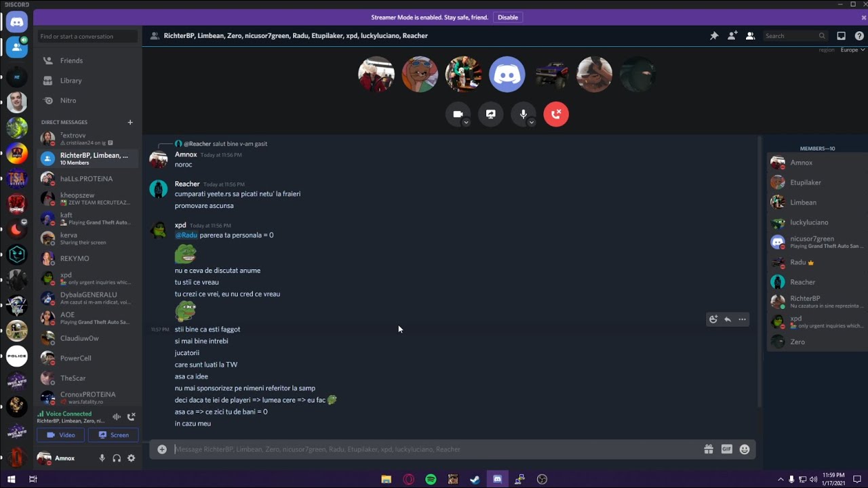
Task: Open help question mark icon
Action: (x=859, y=36)
